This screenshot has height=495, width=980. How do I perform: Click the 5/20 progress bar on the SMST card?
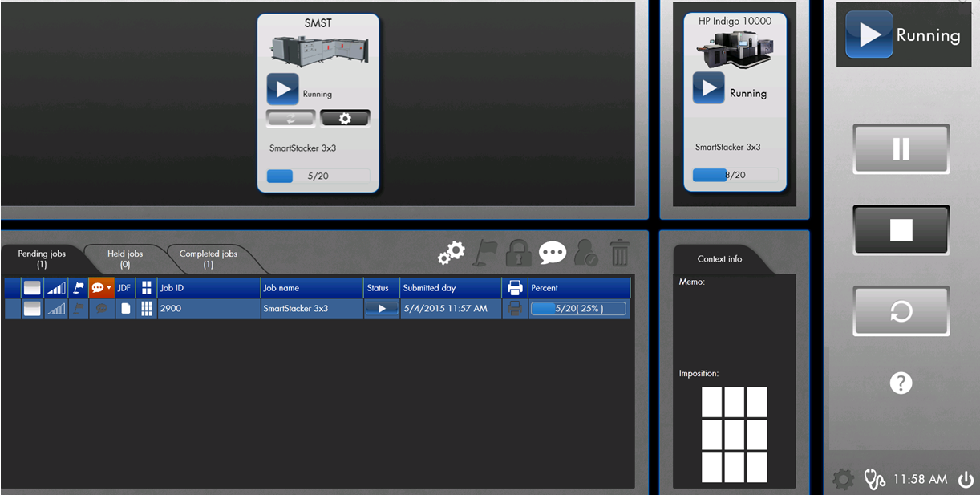318,175
